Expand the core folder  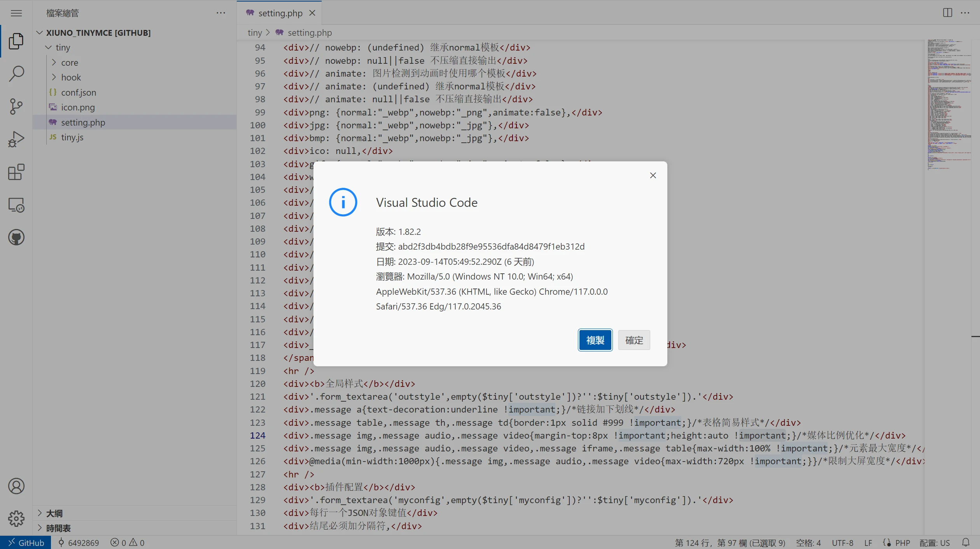tap(54, 62)
